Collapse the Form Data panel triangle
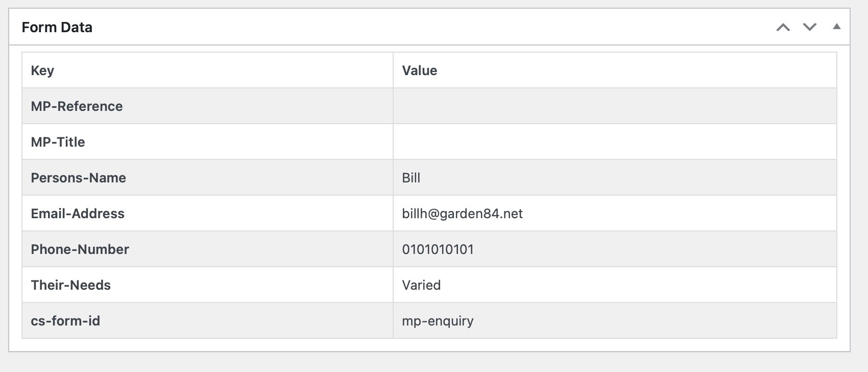The image size is (868, 372). 836,27
